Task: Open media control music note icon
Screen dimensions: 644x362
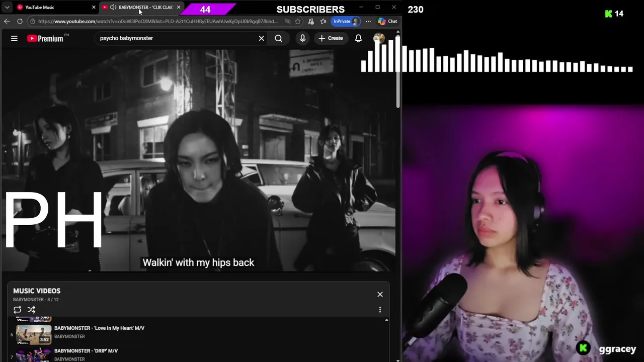Action: [x=310, y=21]
